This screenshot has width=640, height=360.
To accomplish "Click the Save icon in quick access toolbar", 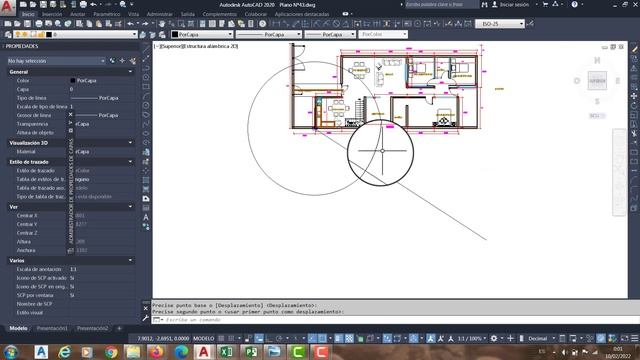I will pos(43,4).
